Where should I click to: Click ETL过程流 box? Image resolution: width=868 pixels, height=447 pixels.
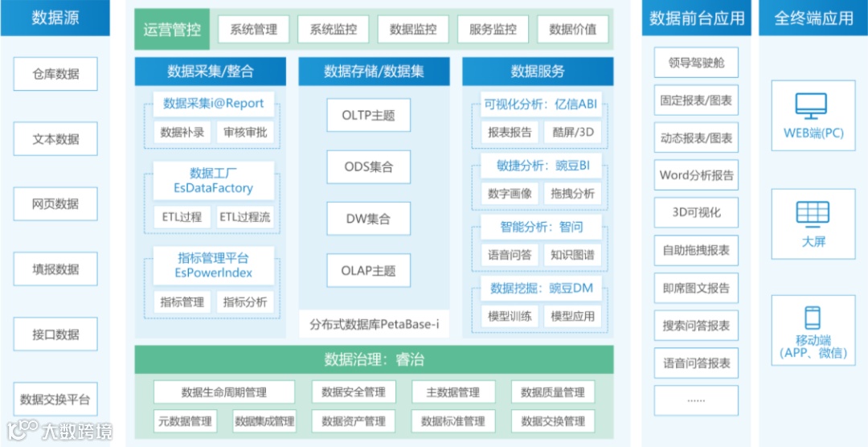245,217
